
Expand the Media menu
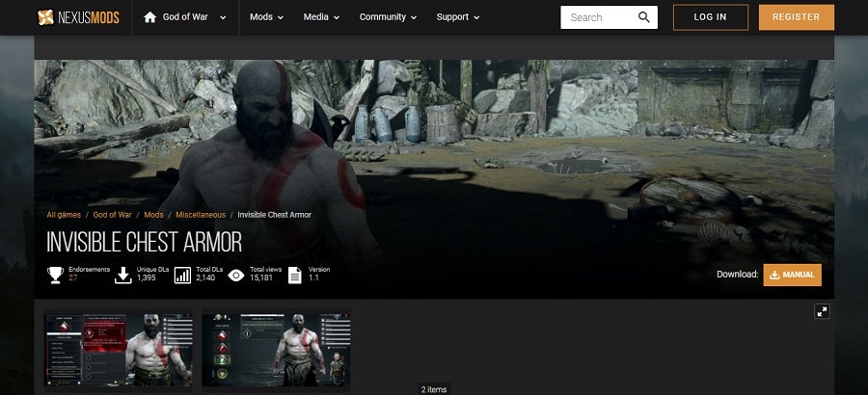(x=321, y=17)
